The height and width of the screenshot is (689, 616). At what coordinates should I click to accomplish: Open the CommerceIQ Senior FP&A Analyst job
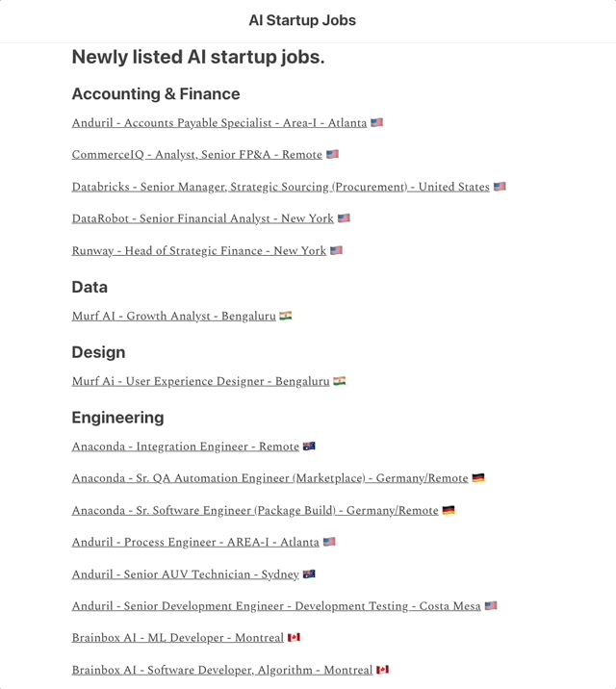(x=197, y=155)
